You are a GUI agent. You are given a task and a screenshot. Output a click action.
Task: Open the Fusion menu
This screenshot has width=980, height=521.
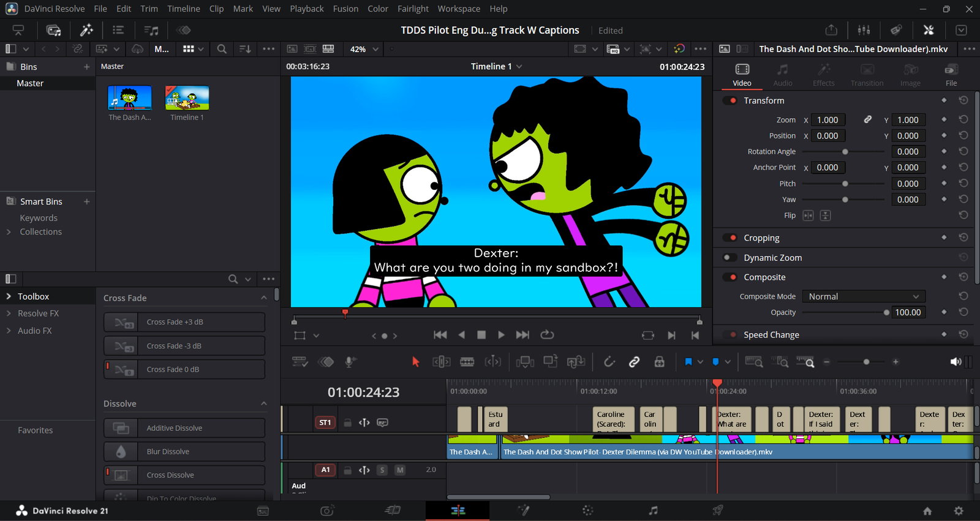345,9
